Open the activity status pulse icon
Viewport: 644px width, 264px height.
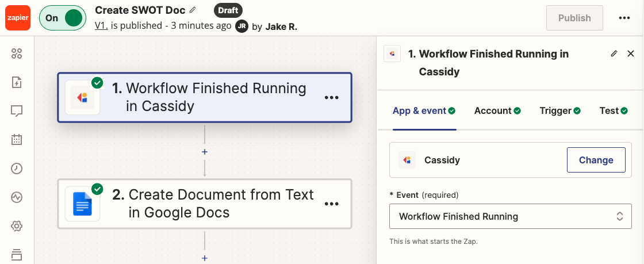coord(17,197)
